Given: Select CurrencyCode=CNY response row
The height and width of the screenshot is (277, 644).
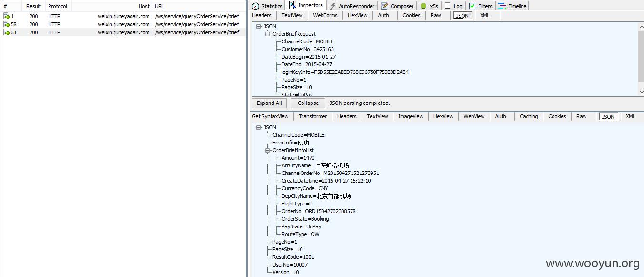Looking at the screenshot, I should (x=305, y=188).
